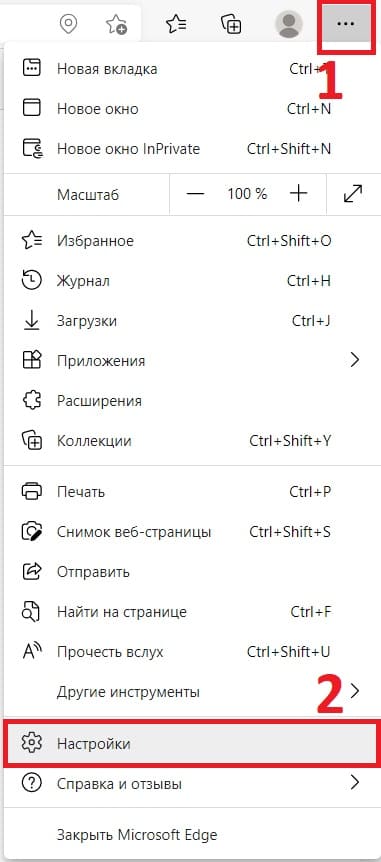
Task: Zoom in with the plus button
Action: point(298,194)
